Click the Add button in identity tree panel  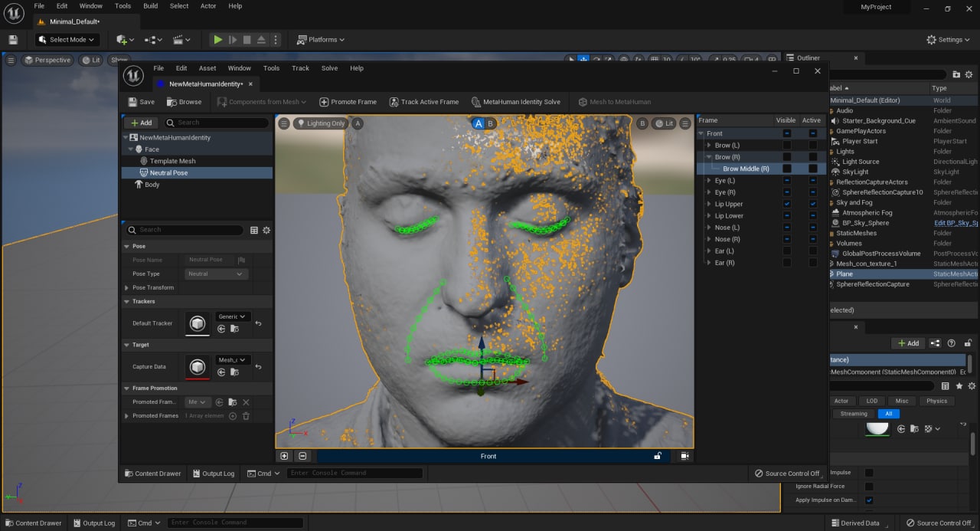tap(141, 123)
